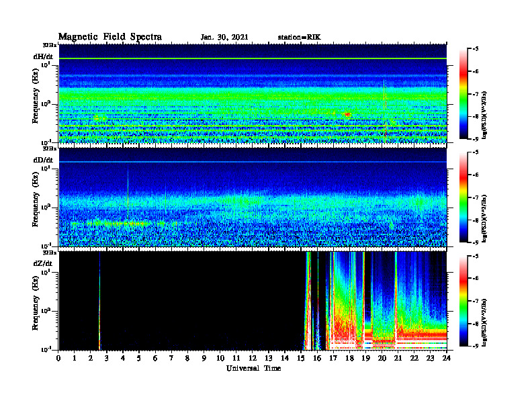Click hour 17 on the Universal Time axis

pos(333,359)
